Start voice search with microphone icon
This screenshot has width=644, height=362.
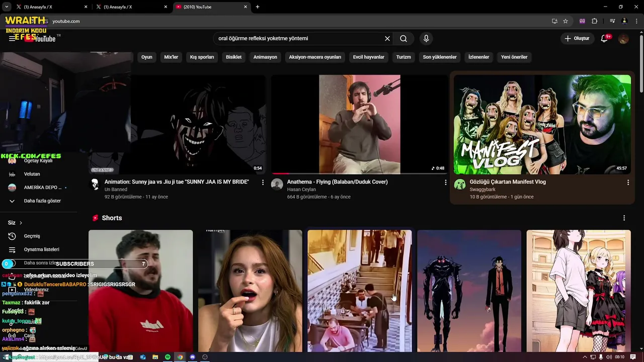click(x=426, y=38)
